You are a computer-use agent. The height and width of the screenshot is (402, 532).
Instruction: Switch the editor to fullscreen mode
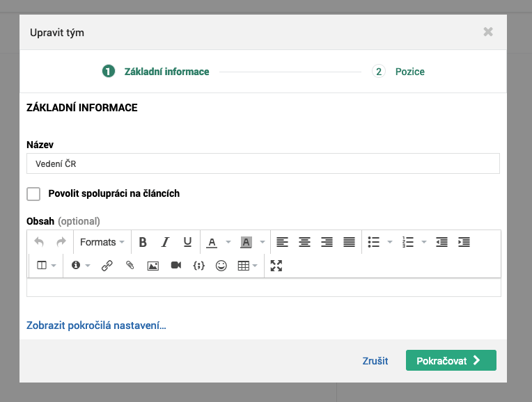[276, 266]
